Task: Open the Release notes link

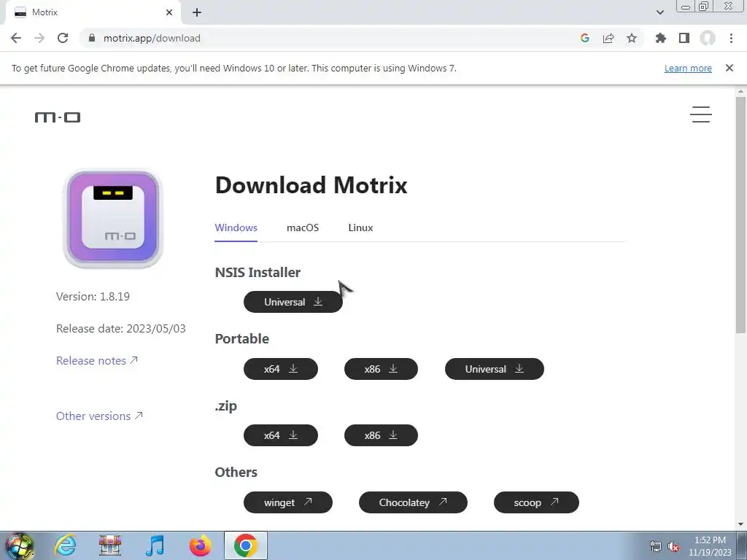Action: (x=97, y=360)
